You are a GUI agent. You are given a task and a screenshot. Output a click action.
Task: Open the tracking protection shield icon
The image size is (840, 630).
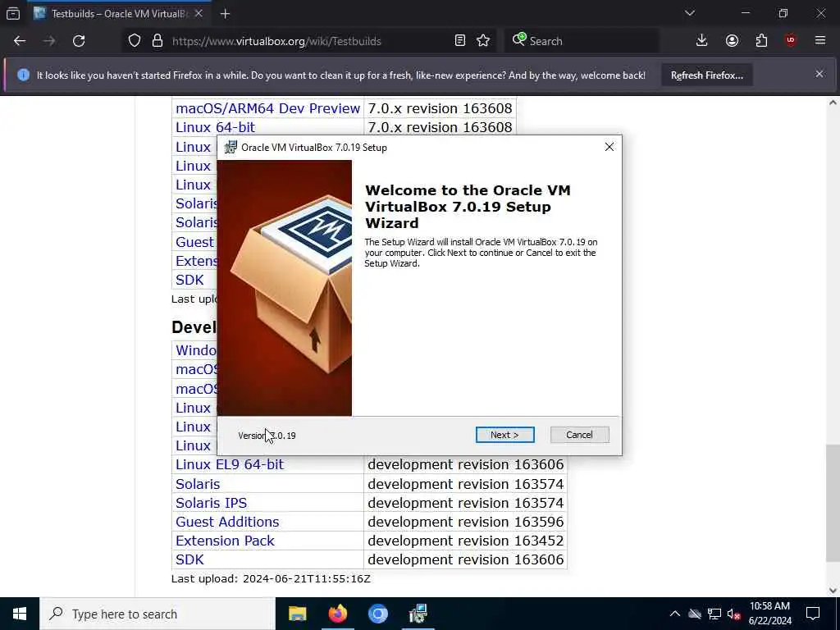[135, 41]
